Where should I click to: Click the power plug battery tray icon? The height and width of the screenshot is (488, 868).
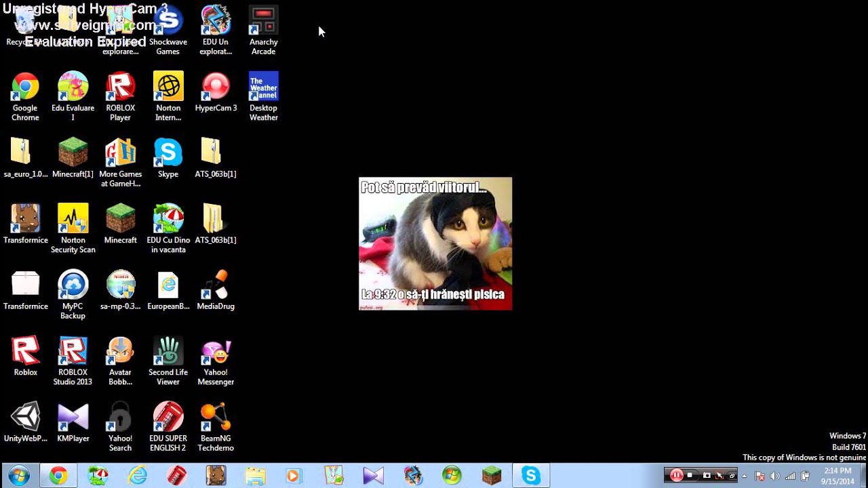click(806, 476)
